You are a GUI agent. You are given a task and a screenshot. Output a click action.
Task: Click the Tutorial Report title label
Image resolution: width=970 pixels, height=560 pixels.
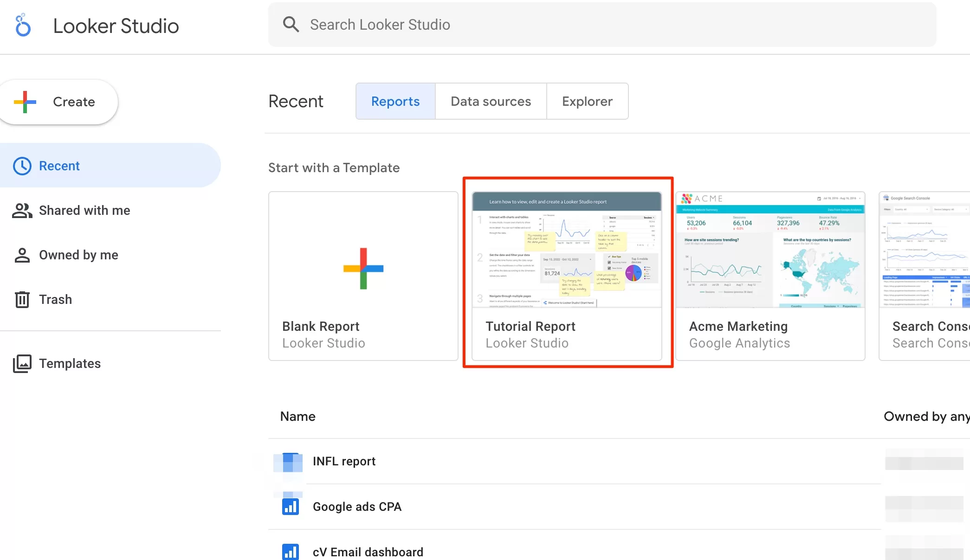530,327
